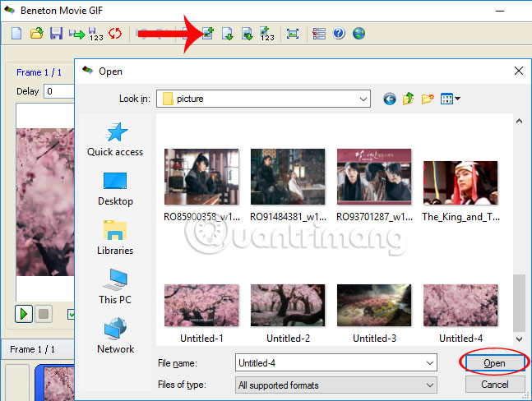The width and height of the screenshot is (532, 401).
Task: Open the frame properties list icon
Action: tap(318, 34)
